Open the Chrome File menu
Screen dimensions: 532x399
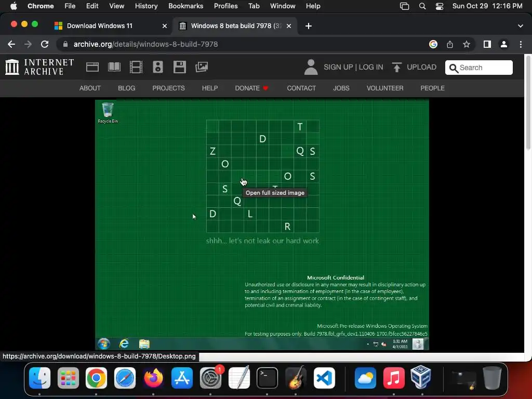pyautogui.click(x=70, y=6)
